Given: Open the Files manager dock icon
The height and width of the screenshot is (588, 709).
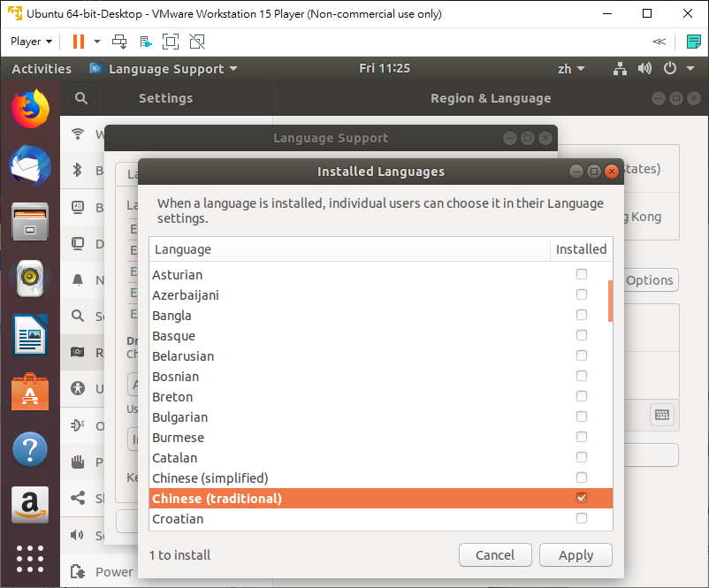Looking at the screenshot, I should coord(30,222).
